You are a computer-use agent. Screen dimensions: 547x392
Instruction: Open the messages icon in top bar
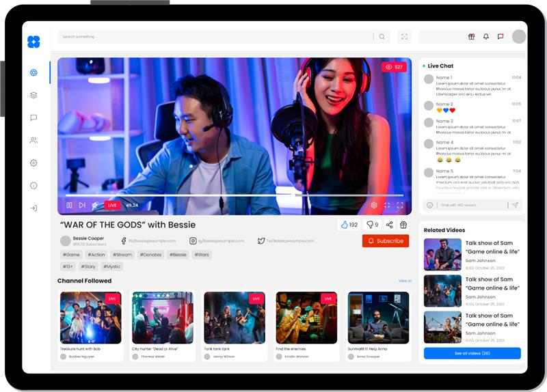click(x=501, y=37)
